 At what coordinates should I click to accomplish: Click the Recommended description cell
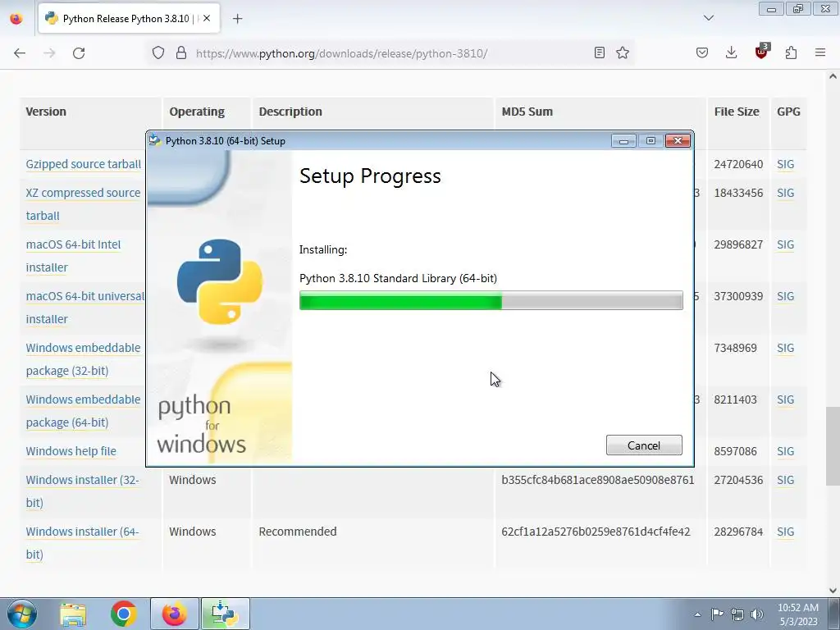pos(298,532)
